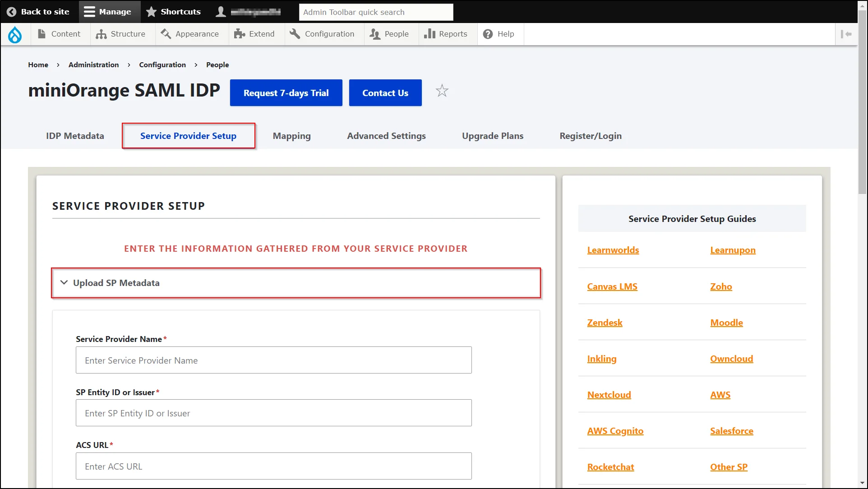
Task: Open the Extend menu
Action: click(x=255, y=34)
